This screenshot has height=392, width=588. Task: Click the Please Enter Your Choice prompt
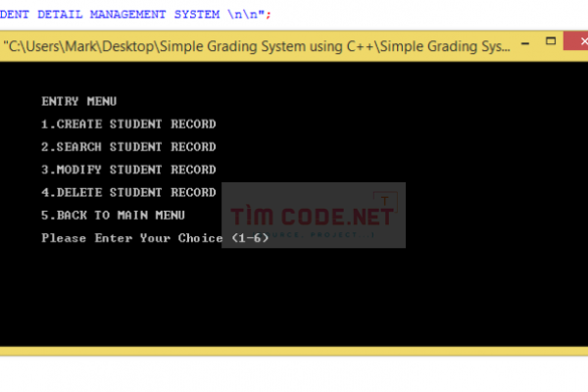point(155,238)
